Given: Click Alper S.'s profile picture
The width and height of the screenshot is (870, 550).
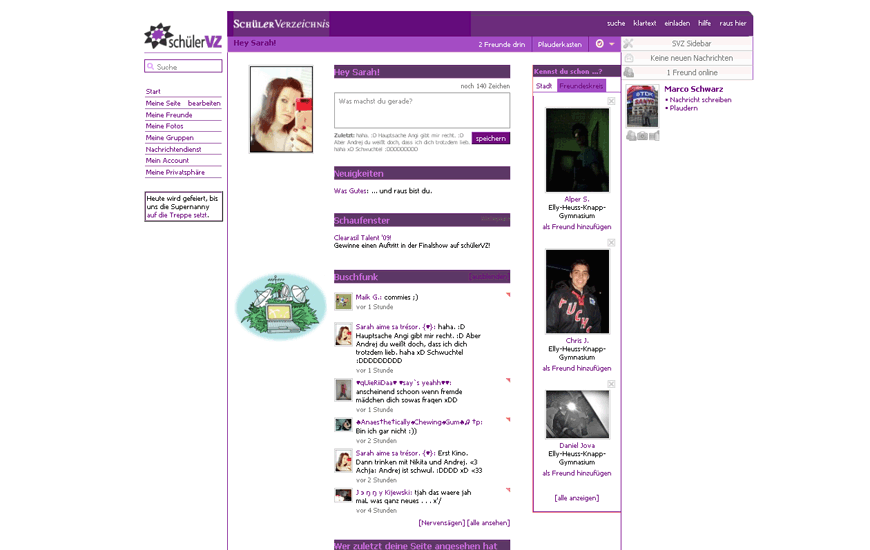Looking at the screenshot, I should point(577,150).
